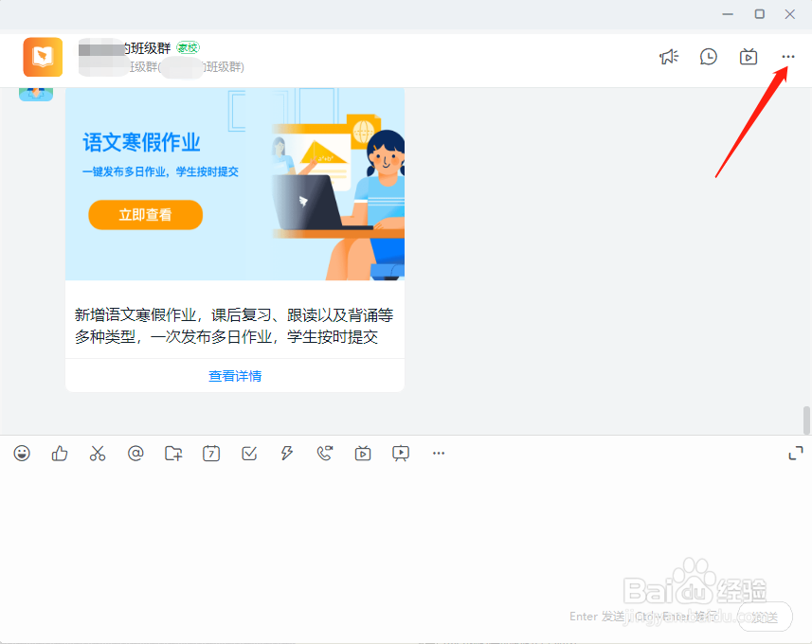
Task: Click the 新增语文寒假作业 description text
Action: tap(234, 326)
